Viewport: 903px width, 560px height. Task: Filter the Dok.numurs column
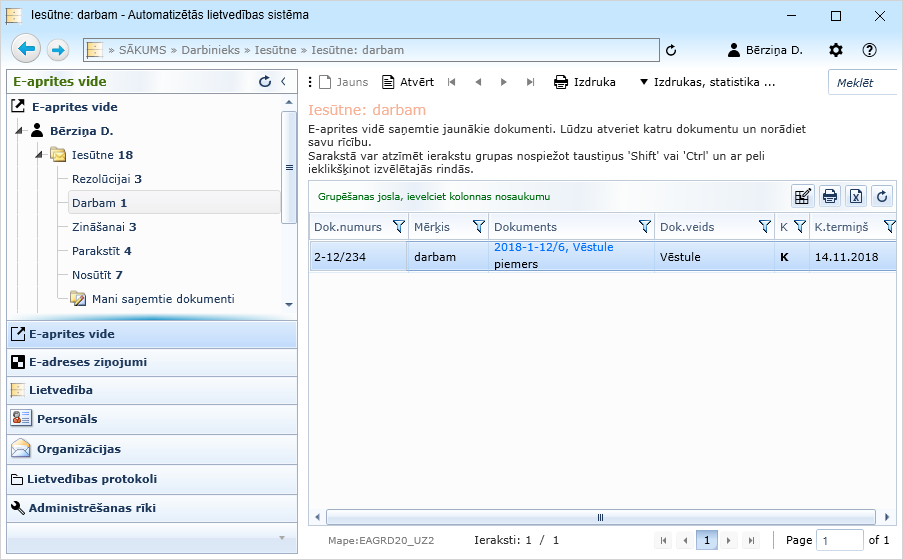coord(398,227)
